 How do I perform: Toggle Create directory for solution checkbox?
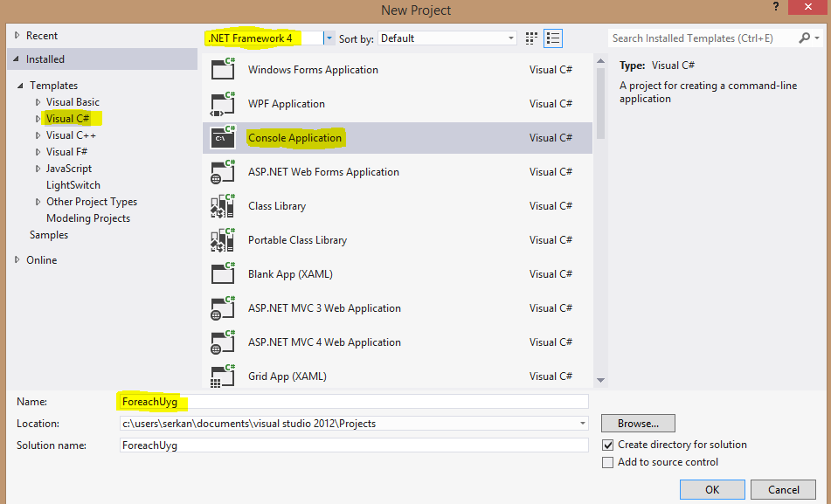(608, 445)
